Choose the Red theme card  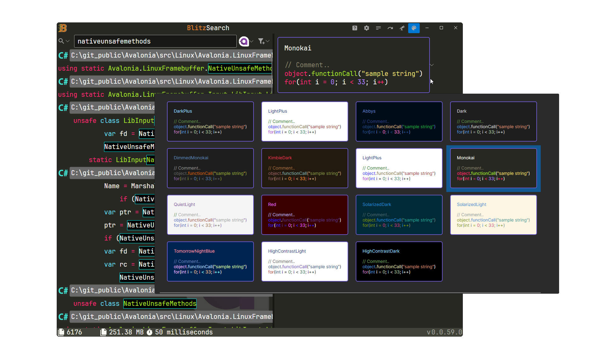305,215
